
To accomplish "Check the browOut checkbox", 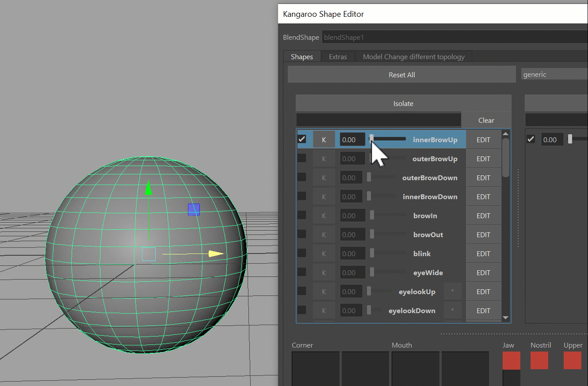I will pyautogui.click(x=302, y=234).
